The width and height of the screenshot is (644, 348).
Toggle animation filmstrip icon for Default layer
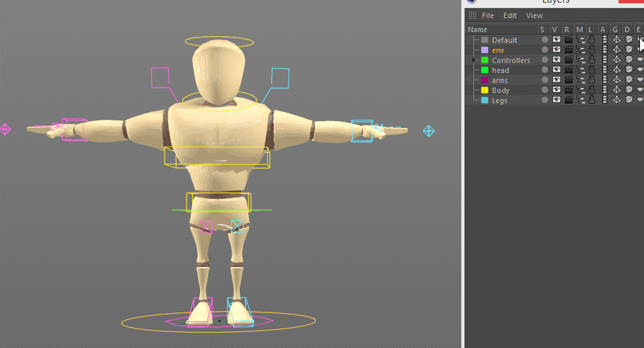coord(605,40)
